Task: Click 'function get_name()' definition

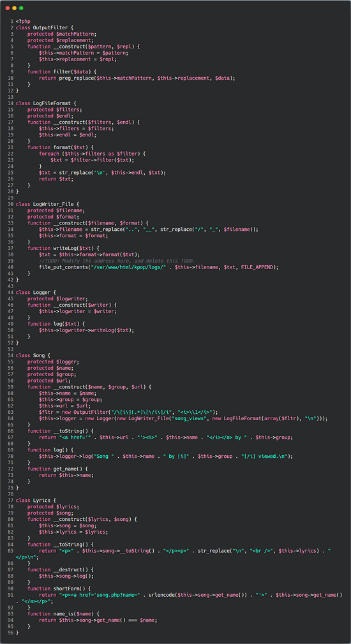Action: (57, 469)
